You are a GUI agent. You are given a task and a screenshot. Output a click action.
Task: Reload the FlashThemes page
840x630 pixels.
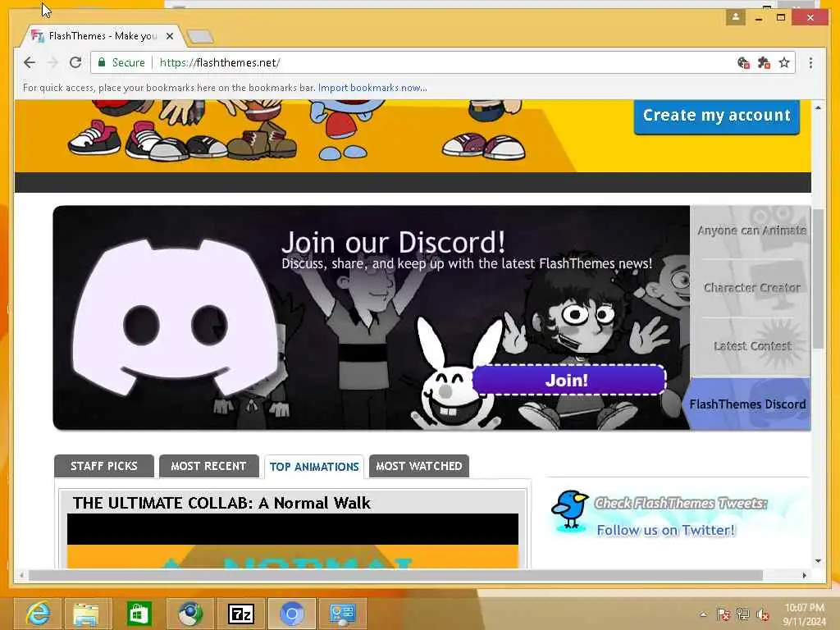coord(75,62)
